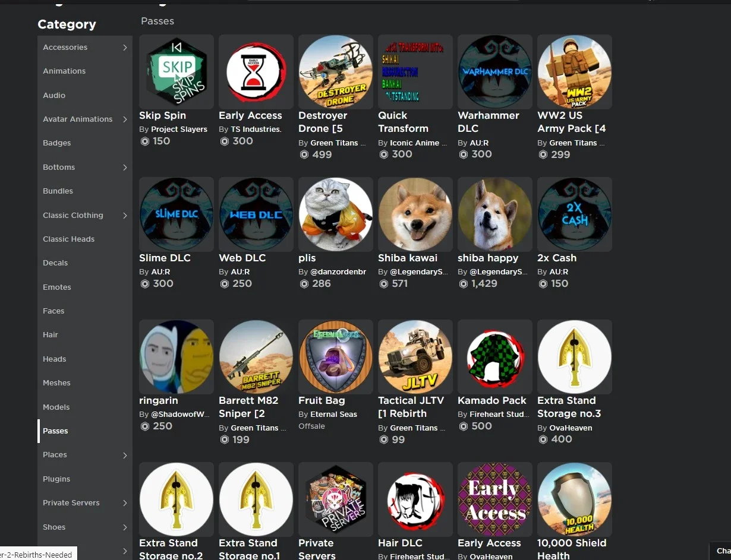Screen dimensions: 731x560
Task: Open the 10,000 Shield Health icon
Action: coord(575,499)
